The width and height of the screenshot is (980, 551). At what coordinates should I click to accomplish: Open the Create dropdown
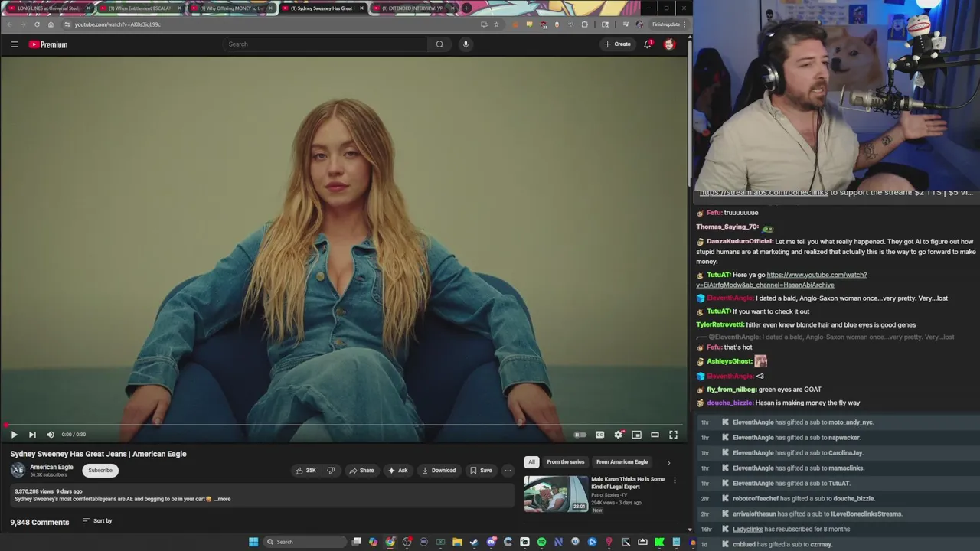pos(617,44)
